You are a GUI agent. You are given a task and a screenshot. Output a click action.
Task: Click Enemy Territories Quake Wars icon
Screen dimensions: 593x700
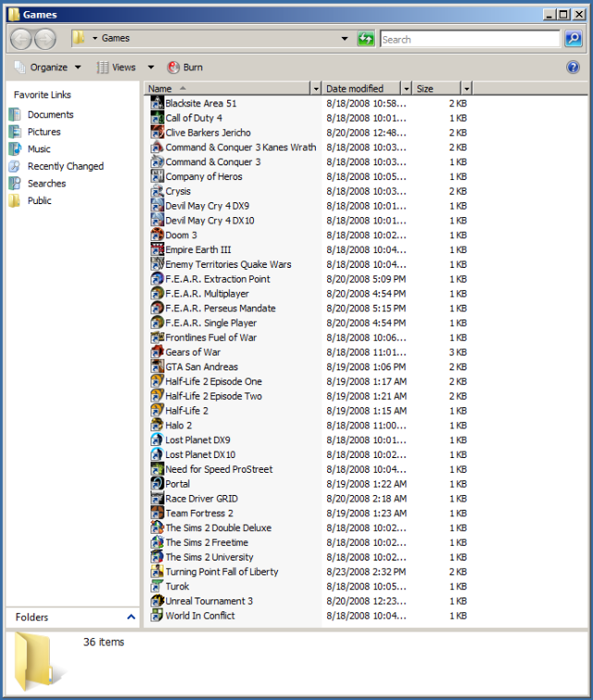coord(157,264)
